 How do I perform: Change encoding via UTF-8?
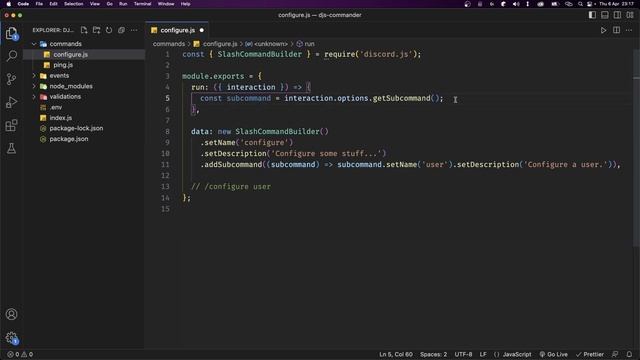pos(463,354)
